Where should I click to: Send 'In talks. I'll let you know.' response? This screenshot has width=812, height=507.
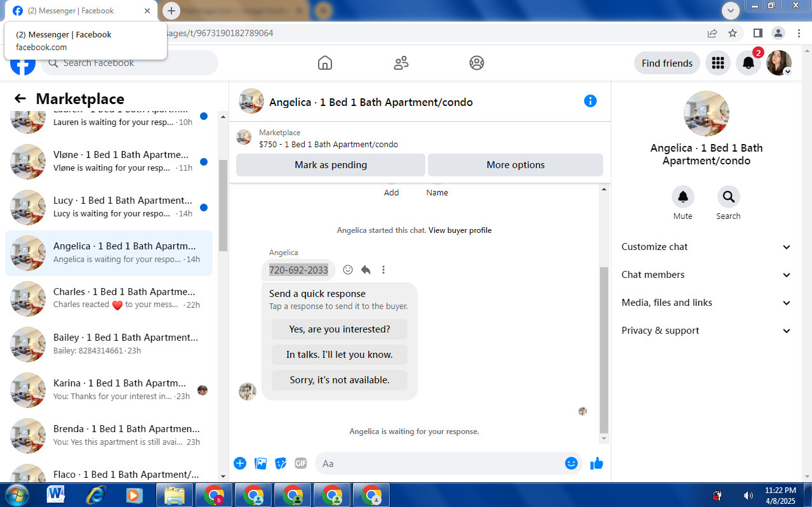click(340, 355)
